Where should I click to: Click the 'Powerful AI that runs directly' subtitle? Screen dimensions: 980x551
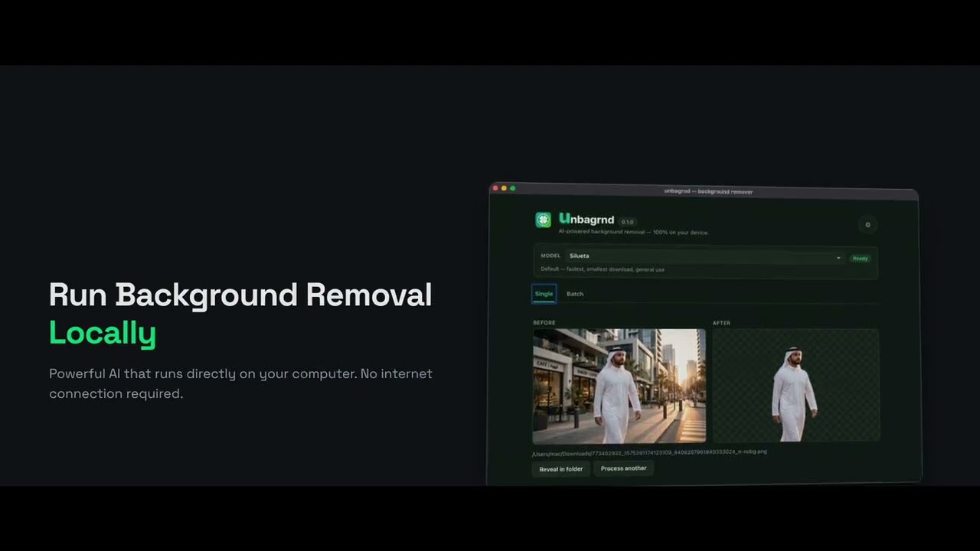(x=240, y=383)
